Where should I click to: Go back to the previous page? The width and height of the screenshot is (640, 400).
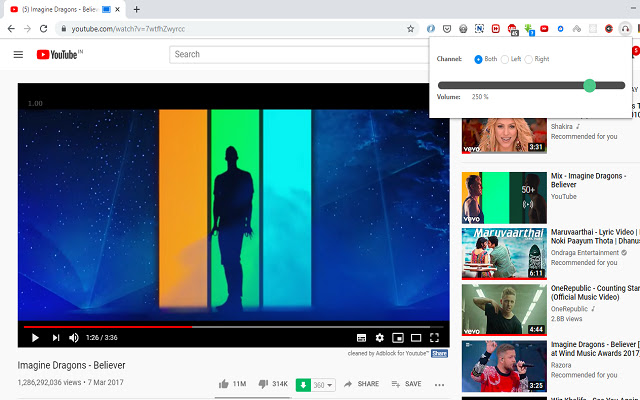[x=11, y=29]
